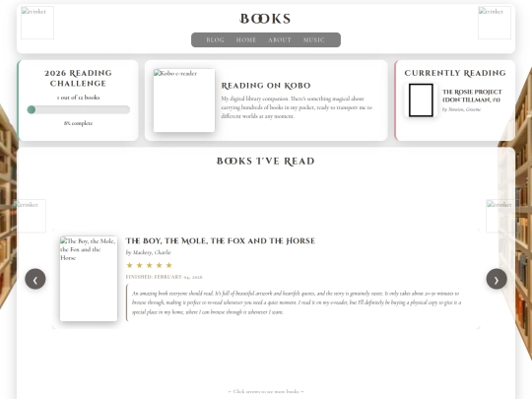Open The Boy, the Mole cover image
Screen dimensions: 532x399
(x=89, y=279)
